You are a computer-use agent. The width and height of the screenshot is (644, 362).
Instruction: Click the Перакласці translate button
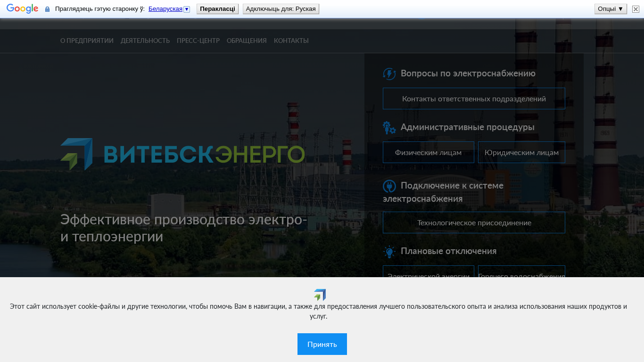[x=217, y=9]
